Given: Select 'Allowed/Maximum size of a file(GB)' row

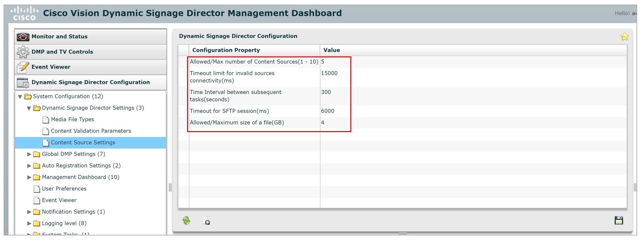Looking at the screenshot, I should coord(402,123).
